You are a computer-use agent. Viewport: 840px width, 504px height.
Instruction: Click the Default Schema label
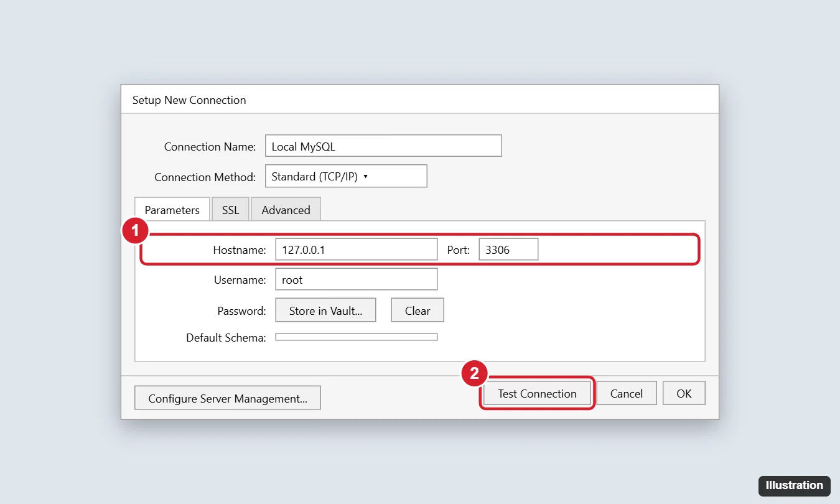(226, 338)
